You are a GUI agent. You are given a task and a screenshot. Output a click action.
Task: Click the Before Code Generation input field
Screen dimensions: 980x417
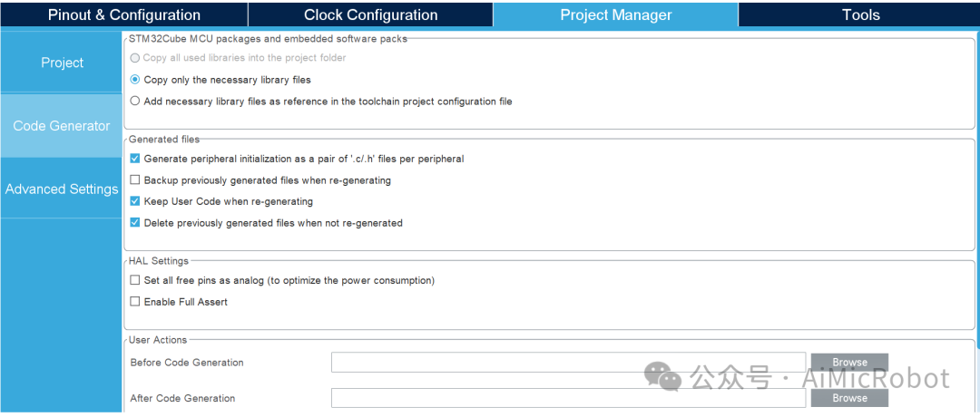pos(568,362)
